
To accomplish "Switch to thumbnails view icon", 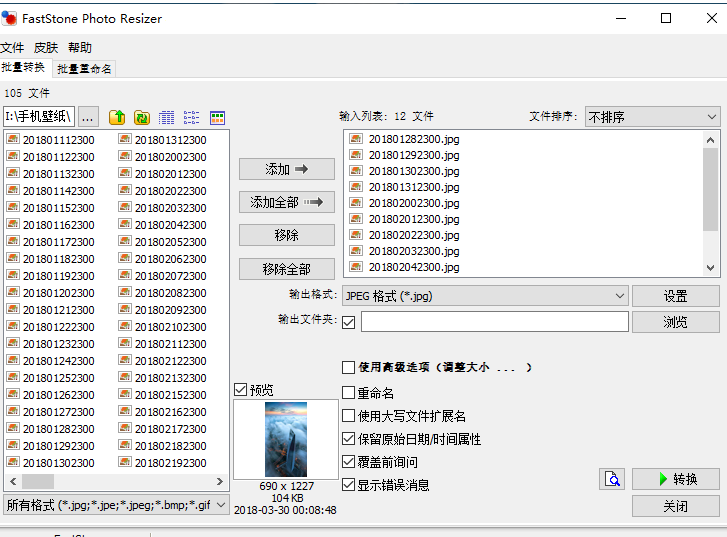I will (217, 117).
